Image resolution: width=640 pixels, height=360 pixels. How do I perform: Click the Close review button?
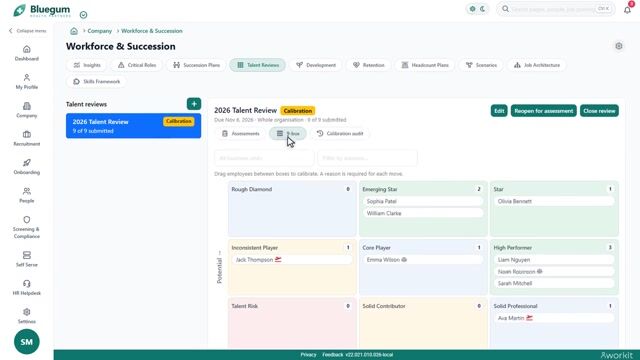point(599,111)
